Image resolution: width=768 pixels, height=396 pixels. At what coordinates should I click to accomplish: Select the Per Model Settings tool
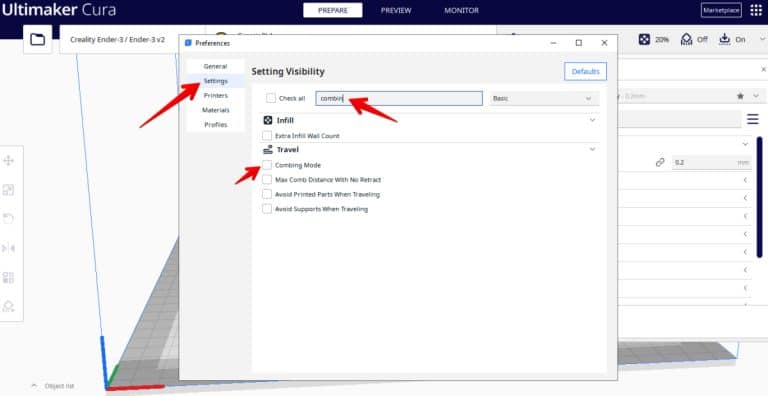[8, 277]
